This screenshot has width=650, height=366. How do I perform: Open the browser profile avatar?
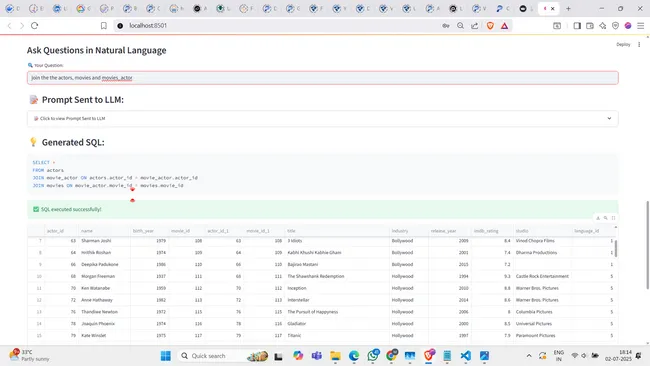[628, 26]
